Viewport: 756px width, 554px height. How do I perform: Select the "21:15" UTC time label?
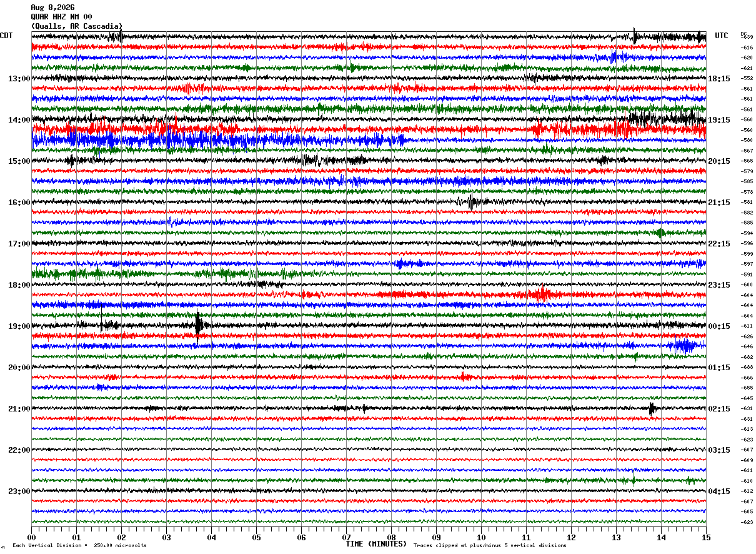pos(720,203)
